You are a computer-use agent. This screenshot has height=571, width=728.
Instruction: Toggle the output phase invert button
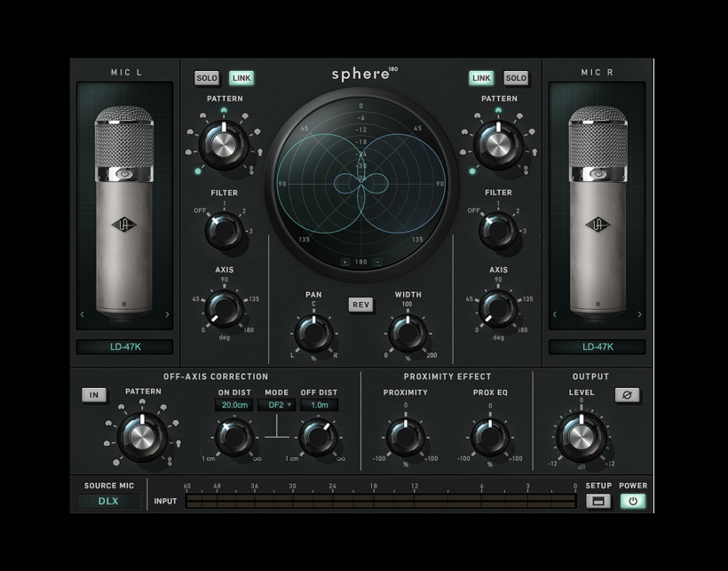click(x=628, y=395)
